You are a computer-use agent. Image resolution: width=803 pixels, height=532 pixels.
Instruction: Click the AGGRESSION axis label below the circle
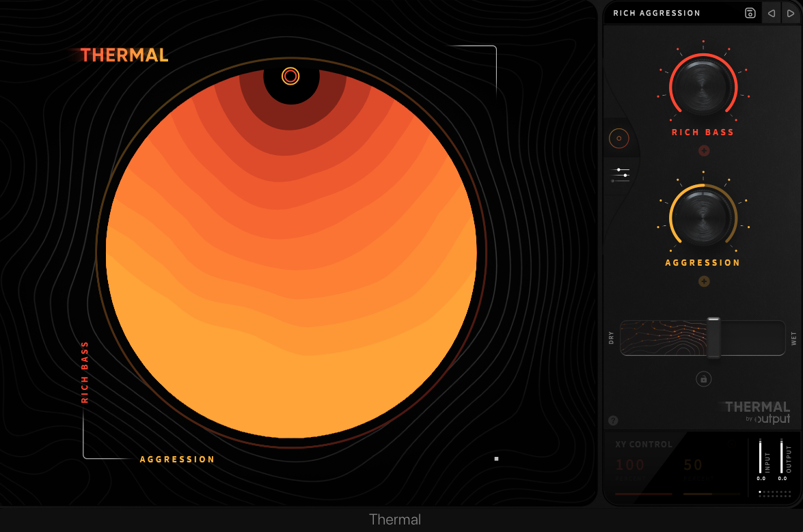[177, 460]
